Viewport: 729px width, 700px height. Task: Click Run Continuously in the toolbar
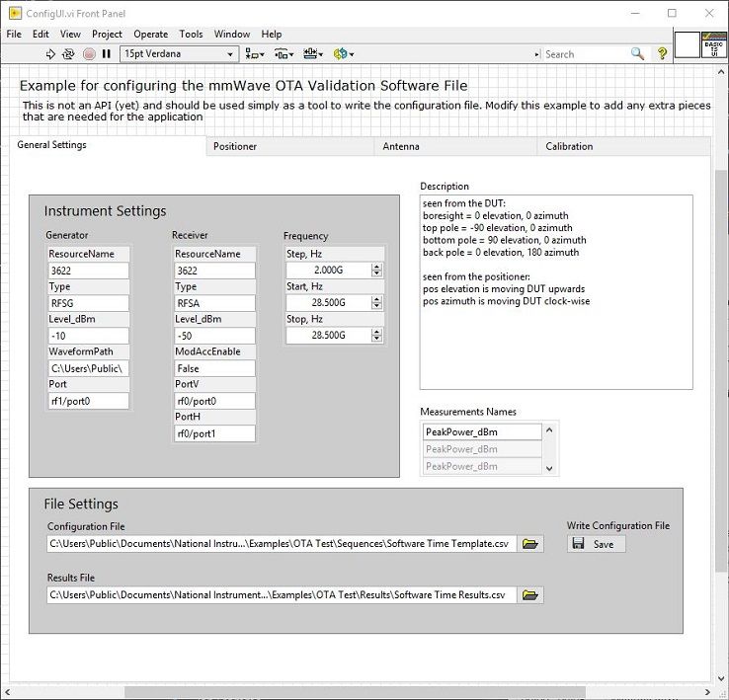[68, 54]
